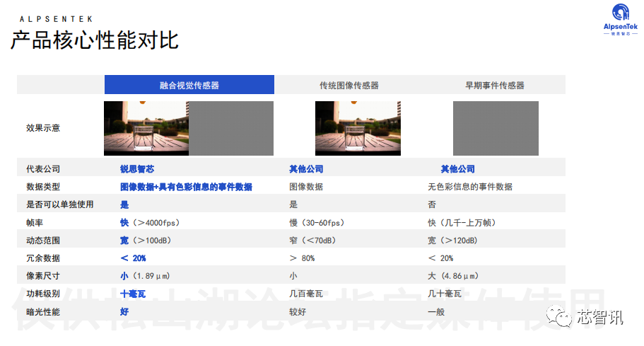Click 其他公司 under the early event sensor column
Viewport: 644px width, 346px height.
tap(457, 169)
